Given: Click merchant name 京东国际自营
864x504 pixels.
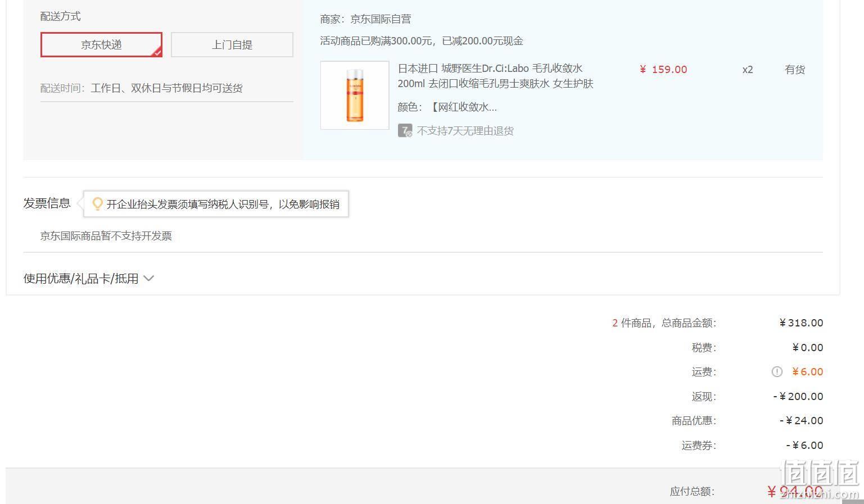Looking at the screenshot, I should point(381,19).
